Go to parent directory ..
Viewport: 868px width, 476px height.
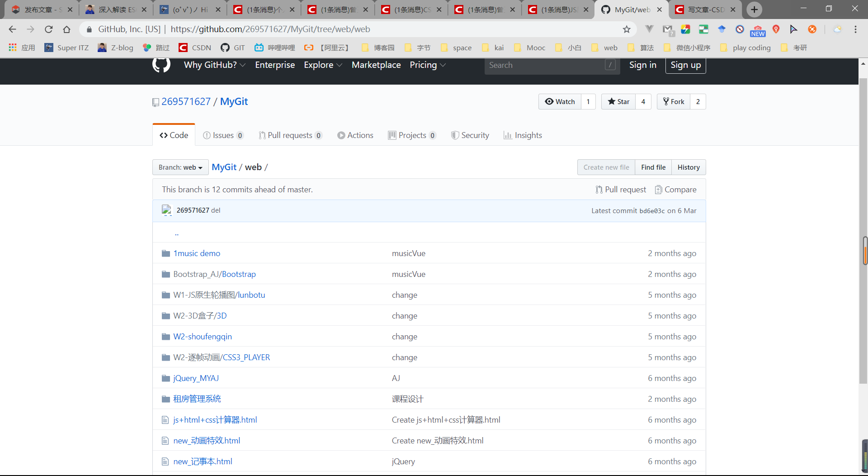tap(177, 233)
